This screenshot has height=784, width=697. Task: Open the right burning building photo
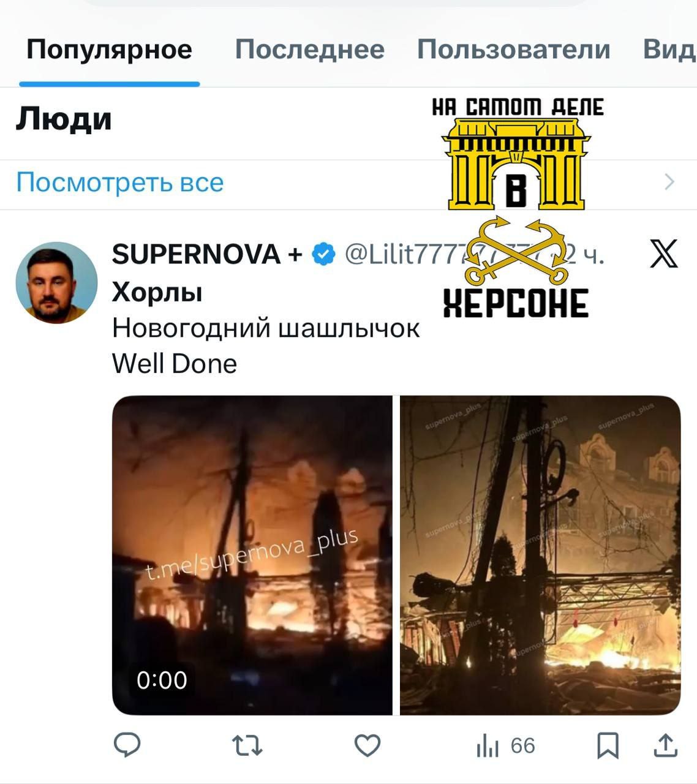[x=540, y=555]
